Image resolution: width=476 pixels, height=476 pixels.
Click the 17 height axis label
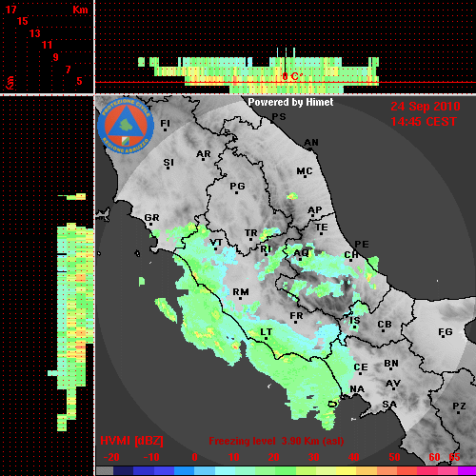(x=10, y=10)
